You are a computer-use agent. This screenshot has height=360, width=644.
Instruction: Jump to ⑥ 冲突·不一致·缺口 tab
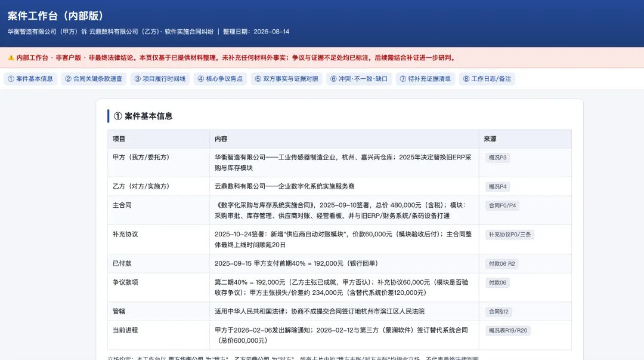[359, 79]
